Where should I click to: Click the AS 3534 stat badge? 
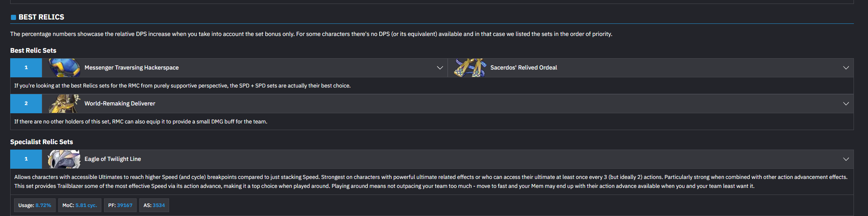click(x=154, y=205)
